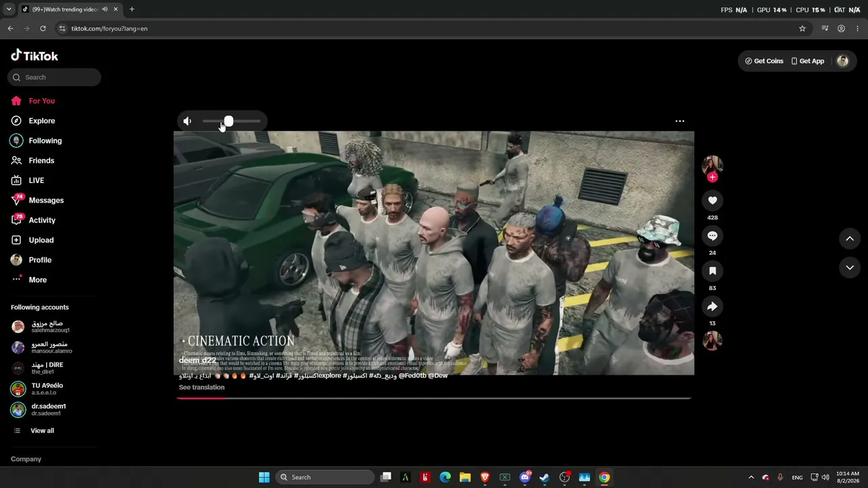Go to the For You feed
This screenshot has width=868, height=488.
click(x=33, y=101)
